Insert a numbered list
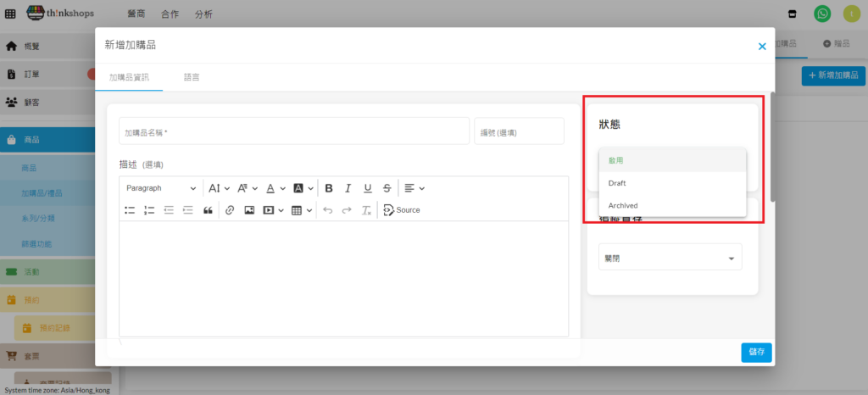868x395 pixels. tap(149, 210)
